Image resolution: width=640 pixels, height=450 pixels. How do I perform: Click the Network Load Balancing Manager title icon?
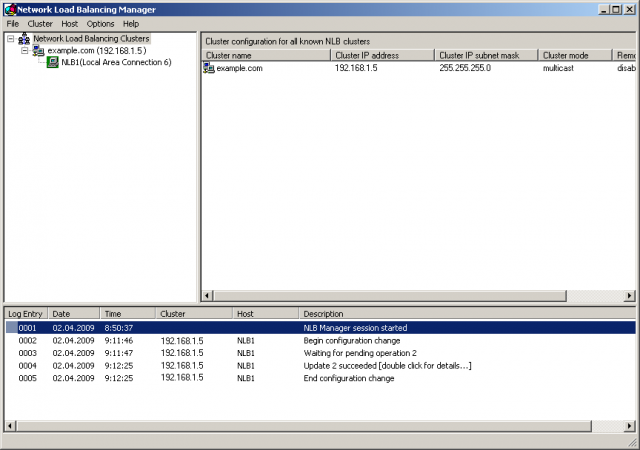tap(10, 9)
